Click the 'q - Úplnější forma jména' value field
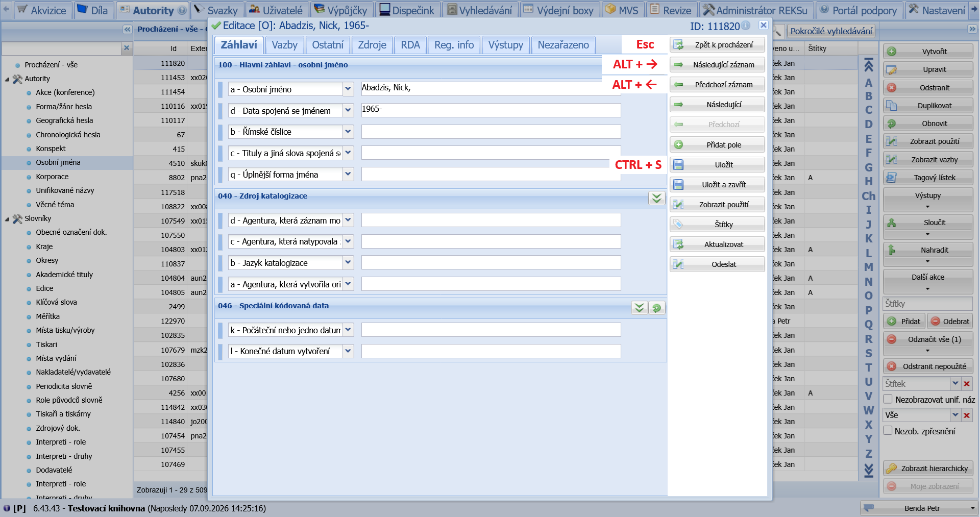This screenshot has height=517, width=980. (x=491, y=175)
